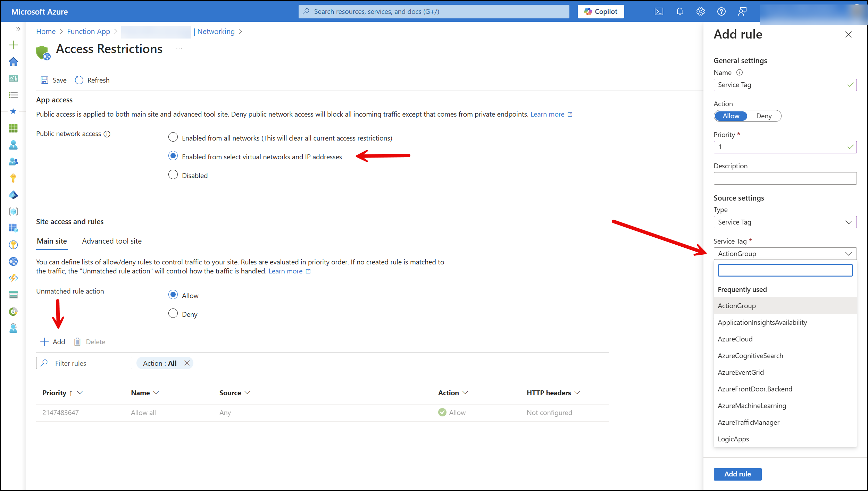
Task: Open Cloud Shell from the top bar
Action: point(659,11)
